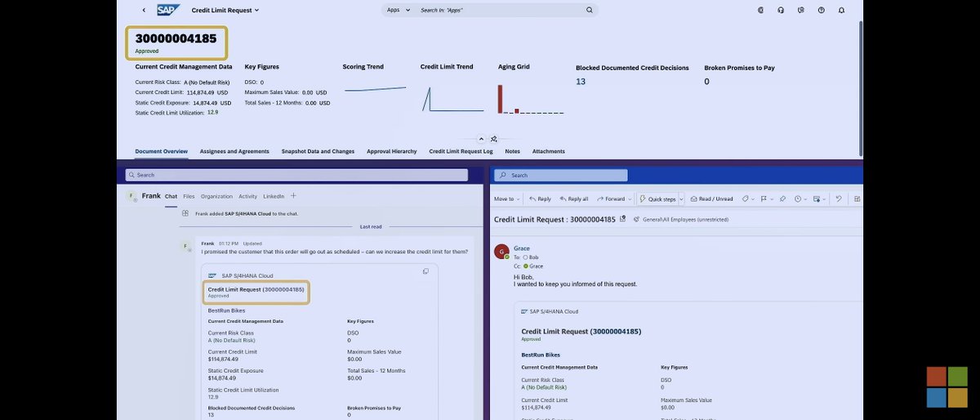
Task: Click the flag icon in Outlook toolbar
Action: click(x=764, y=199)
